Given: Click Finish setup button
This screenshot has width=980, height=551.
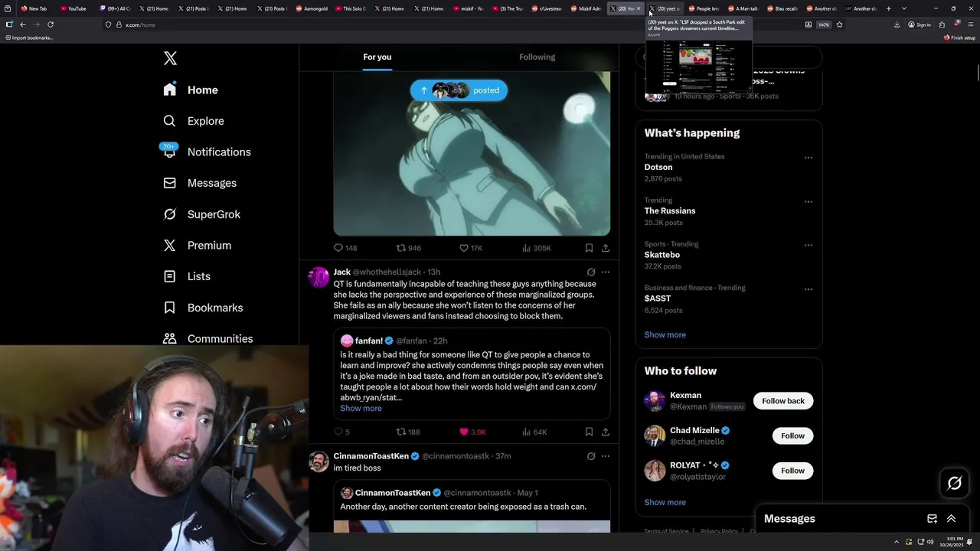Looking at the screenshot, I should point(959,37).
